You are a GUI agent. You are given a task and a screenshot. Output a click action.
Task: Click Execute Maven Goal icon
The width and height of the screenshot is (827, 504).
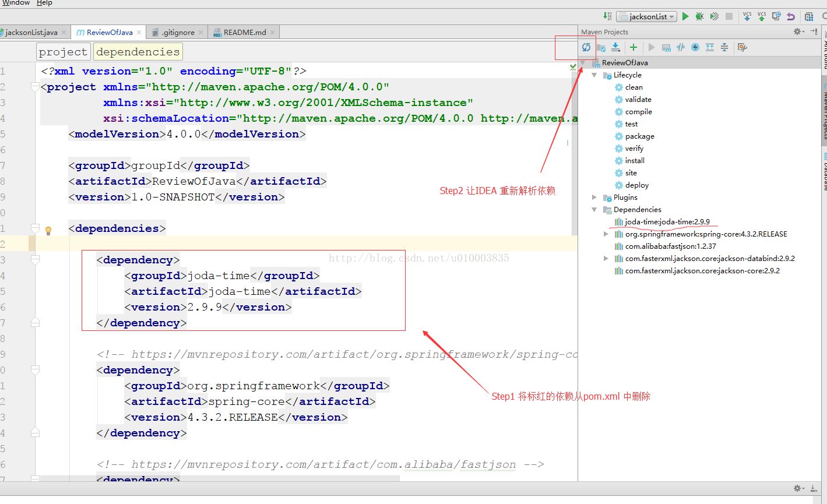[666, 47]
